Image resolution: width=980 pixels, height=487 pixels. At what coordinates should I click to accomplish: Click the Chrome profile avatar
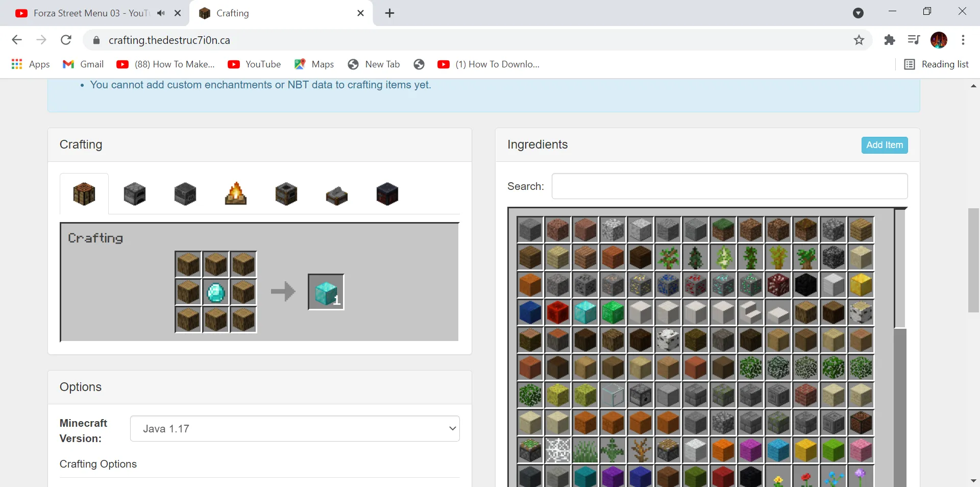939,40
